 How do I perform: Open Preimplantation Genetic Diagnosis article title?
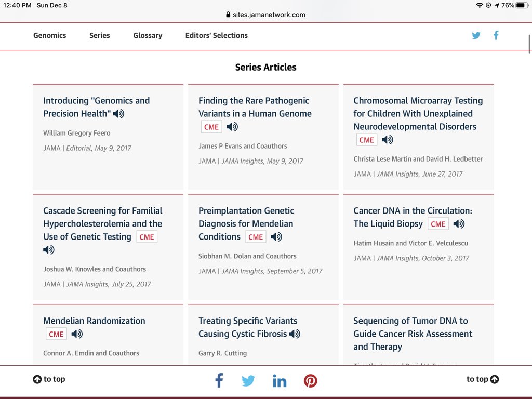pyautogui.click(x=246, y=223)
